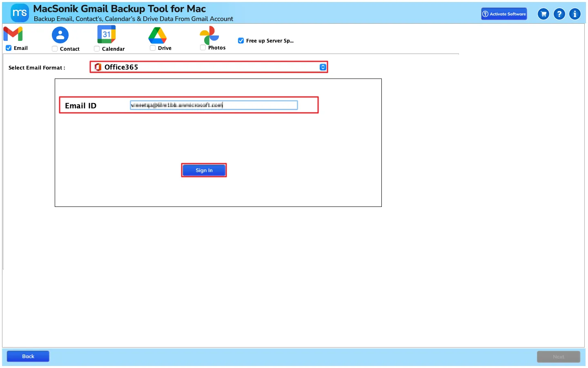Click the Contact person icon
588x368 pixels.
60,35
